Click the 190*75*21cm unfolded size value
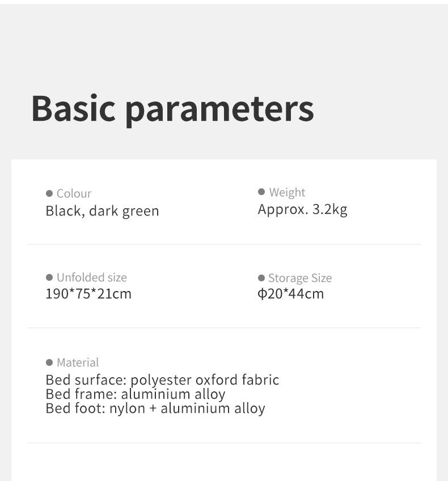The width and height of the screenshot is (448, 481). pos(88,294)
